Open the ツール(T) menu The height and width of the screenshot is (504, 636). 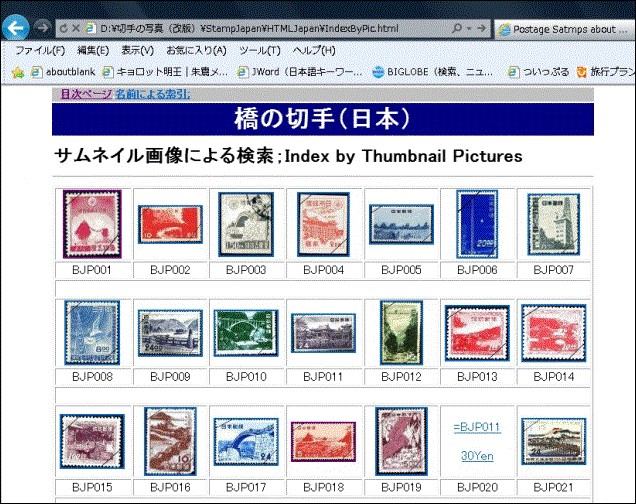click(260, 50)
